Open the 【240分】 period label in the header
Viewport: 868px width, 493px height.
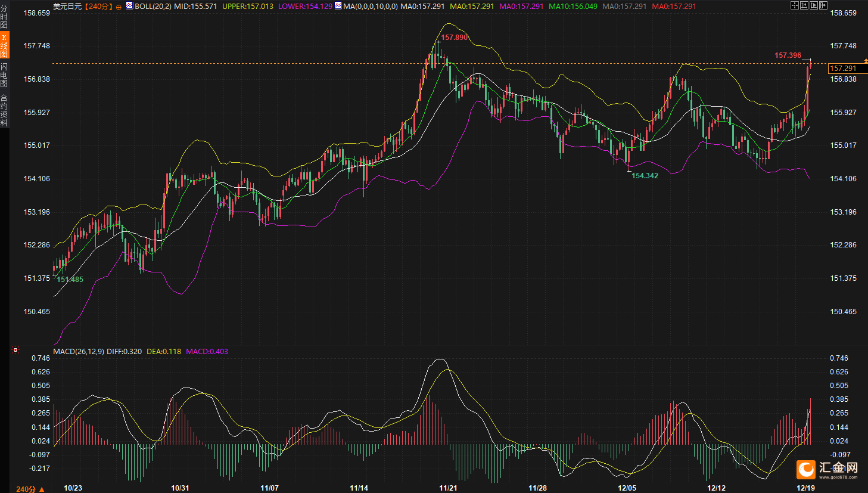98,7
